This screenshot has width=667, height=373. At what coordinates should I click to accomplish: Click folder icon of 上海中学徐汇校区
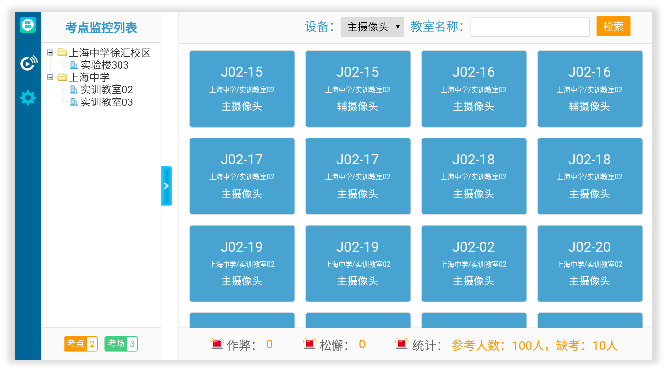62,52
